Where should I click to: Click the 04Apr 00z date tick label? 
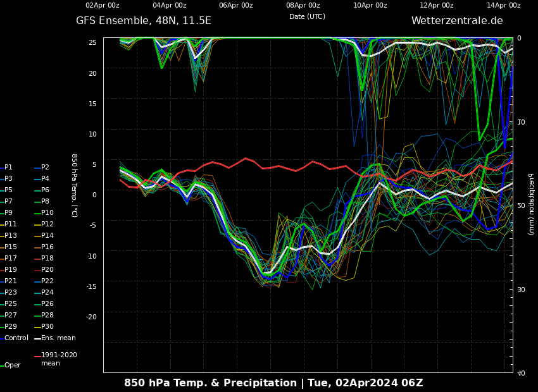(169, 6)
